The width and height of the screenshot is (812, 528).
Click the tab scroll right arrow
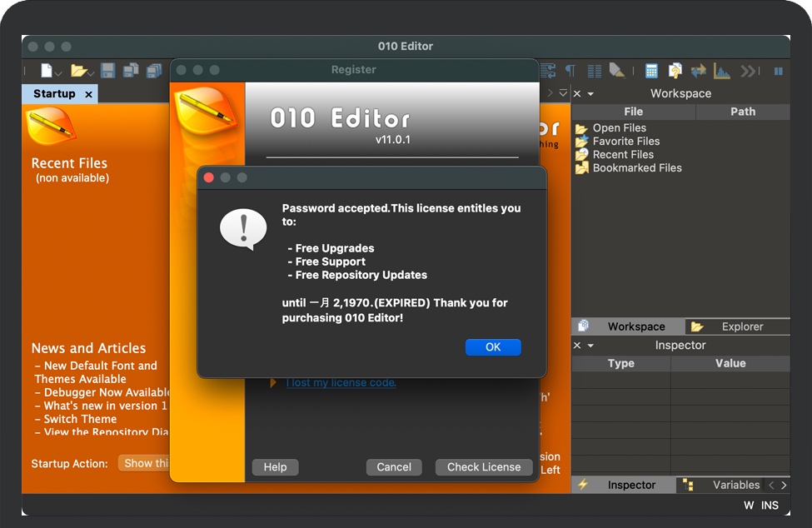pyautogui.click(x=550, y=93)
